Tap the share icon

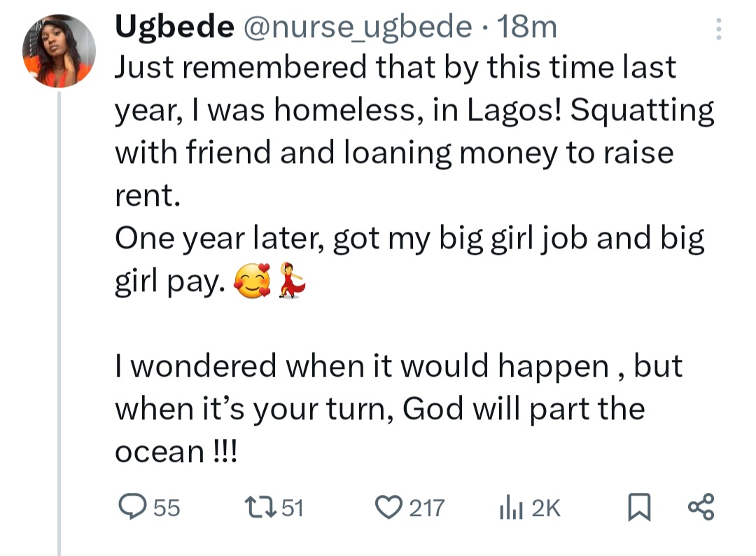click(x=701, y=507)
